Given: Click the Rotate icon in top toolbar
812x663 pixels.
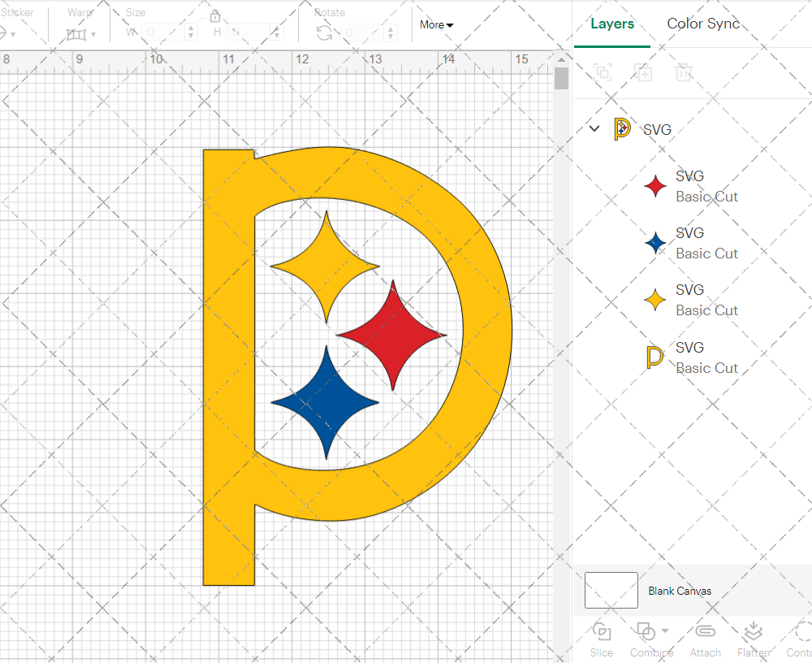Looking at the screenshot, I should [x=324, y=32].
